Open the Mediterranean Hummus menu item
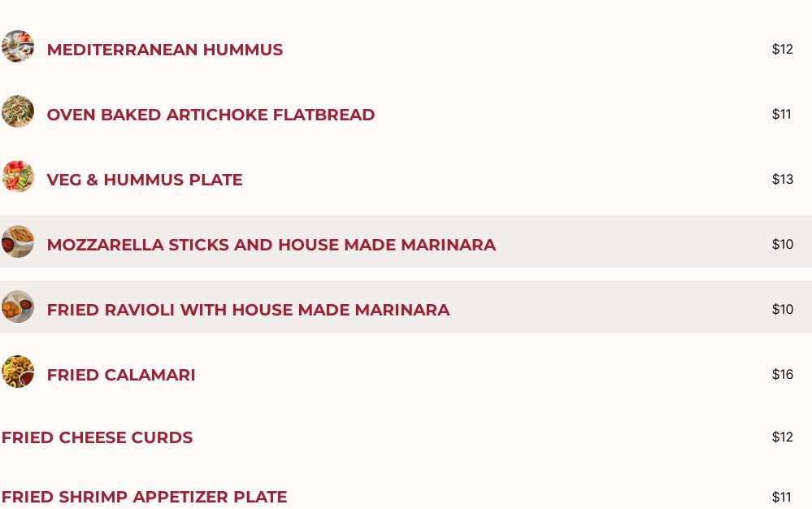 pos(164,50)
